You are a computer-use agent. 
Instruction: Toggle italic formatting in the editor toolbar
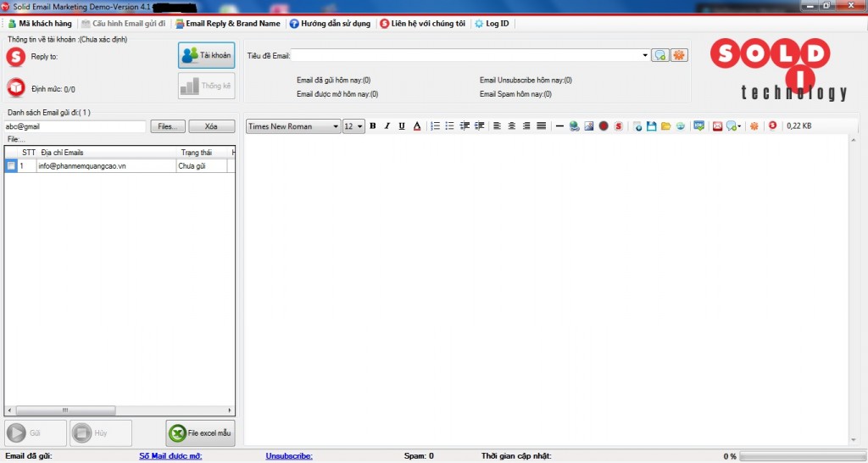387,126
